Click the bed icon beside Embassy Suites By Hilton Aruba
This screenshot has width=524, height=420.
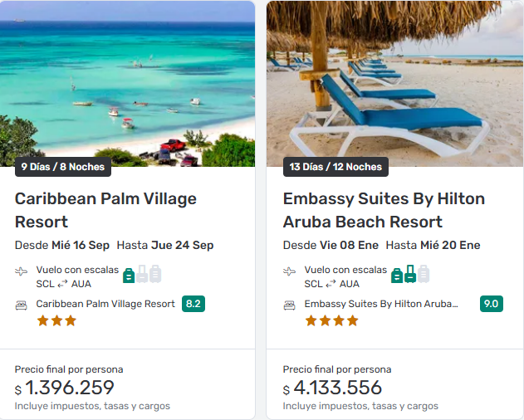pyautogui.click(x=290, y=305)
